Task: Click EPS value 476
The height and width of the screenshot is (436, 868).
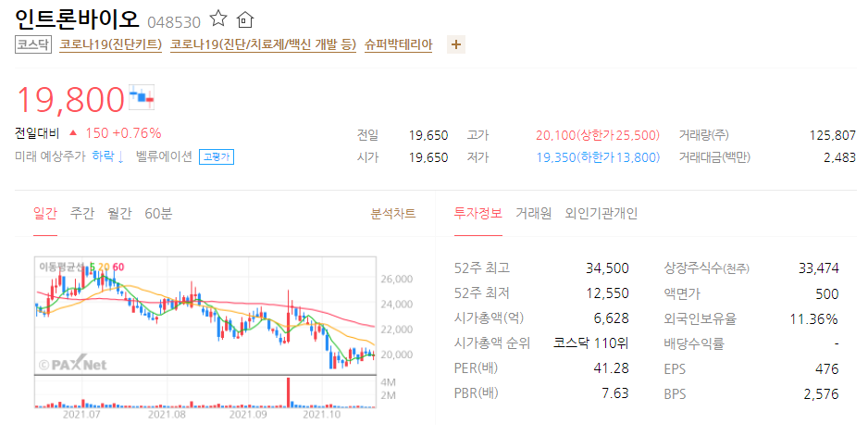Action: [x=827, y=369]
